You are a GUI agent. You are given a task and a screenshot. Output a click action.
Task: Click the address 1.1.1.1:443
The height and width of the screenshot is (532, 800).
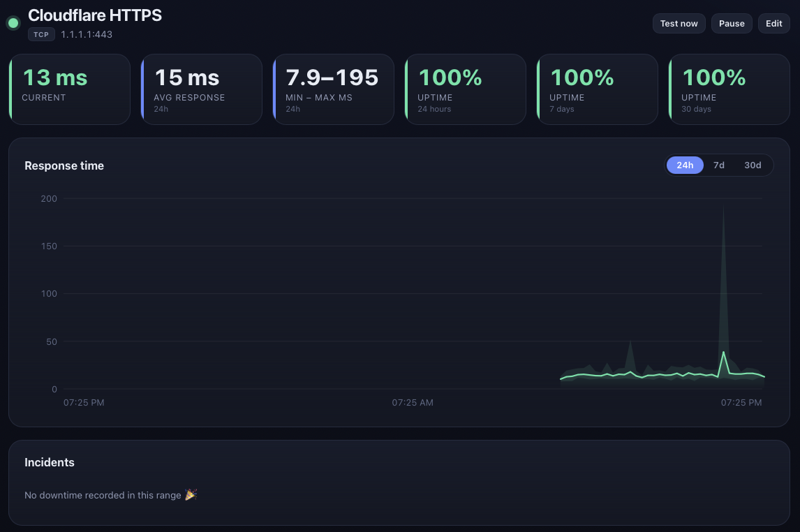pos(87,35)
